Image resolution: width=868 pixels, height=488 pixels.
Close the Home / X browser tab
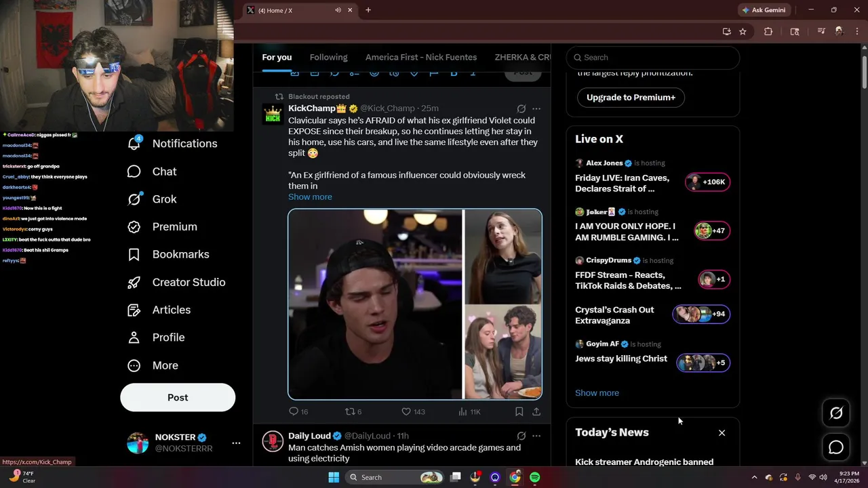tap(351, 10)
